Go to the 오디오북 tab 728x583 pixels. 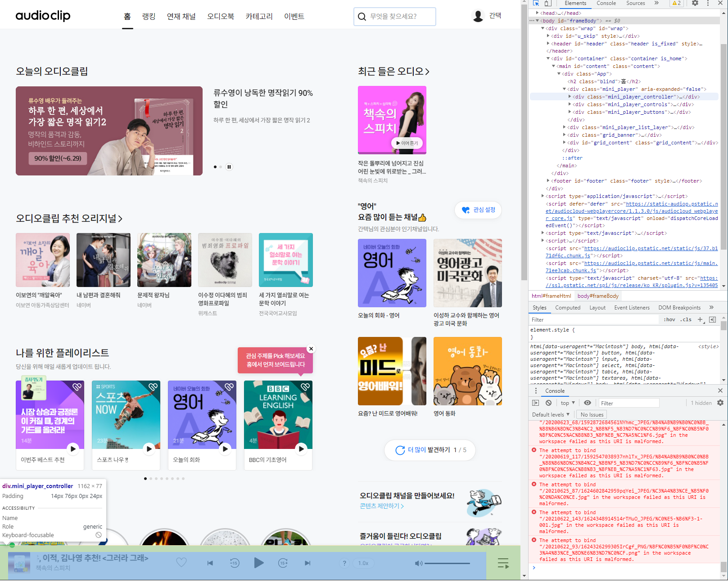pyautogui.click(x=221, y=16)
